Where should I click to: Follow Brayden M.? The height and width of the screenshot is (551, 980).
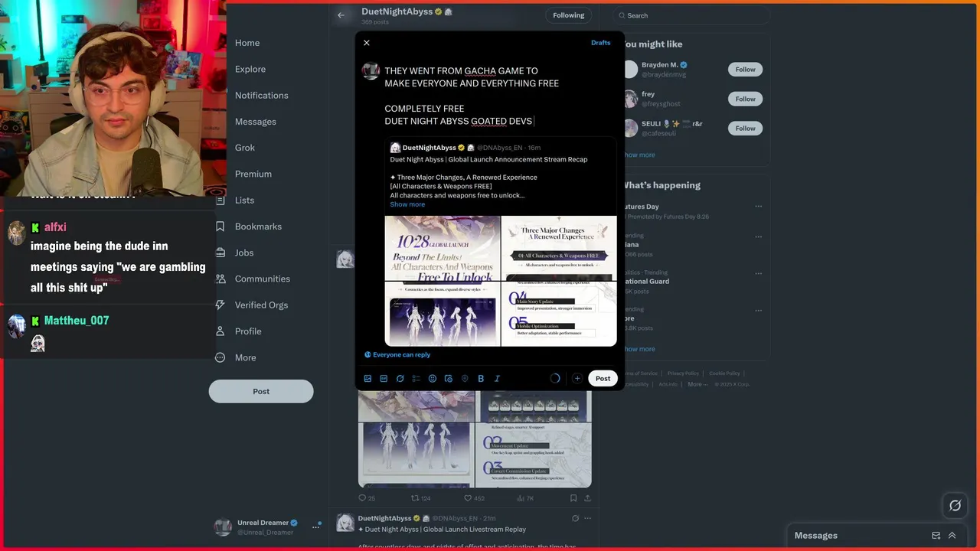[x=745, y=70]
